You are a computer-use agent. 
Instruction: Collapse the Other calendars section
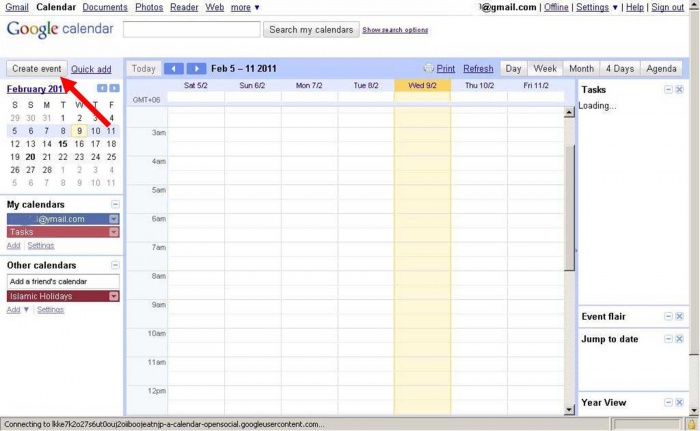click(x=115, y=265)
